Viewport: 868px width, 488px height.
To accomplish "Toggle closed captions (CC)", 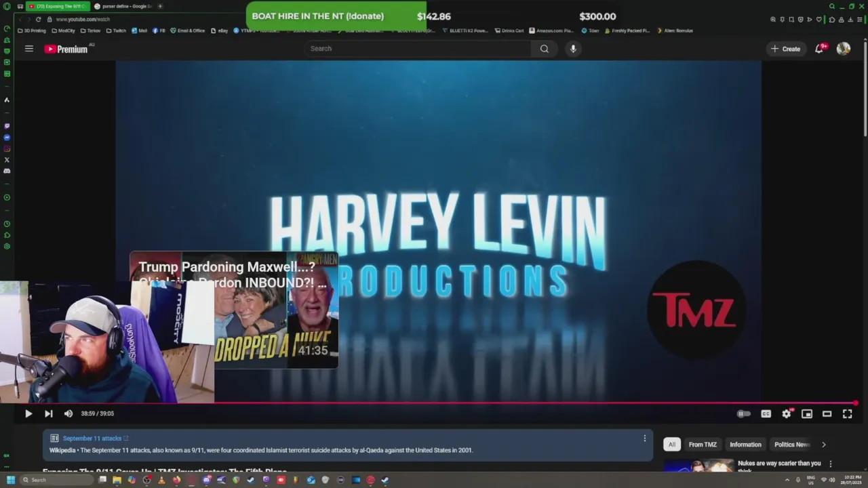I will point(766,413).
